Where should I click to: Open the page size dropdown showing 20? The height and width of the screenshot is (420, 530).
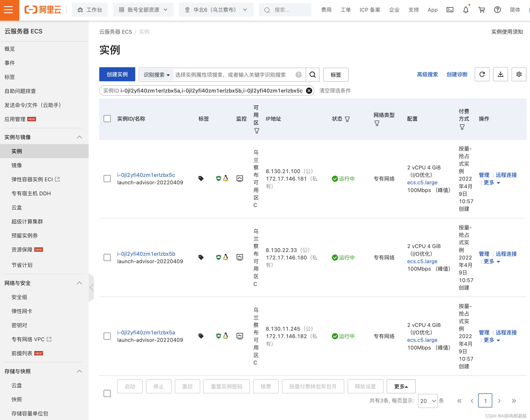pyautogui.click(x=427, y=401)
